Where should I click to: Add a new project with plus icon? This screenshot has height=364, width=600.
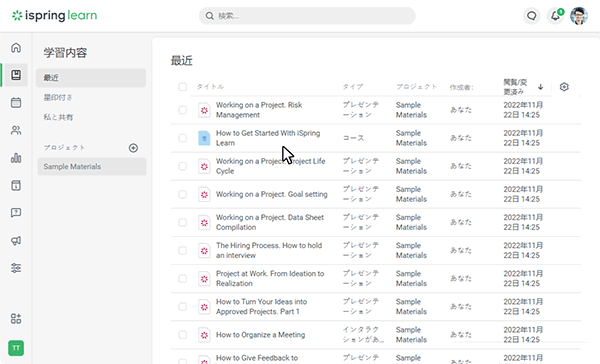(133, 148)
